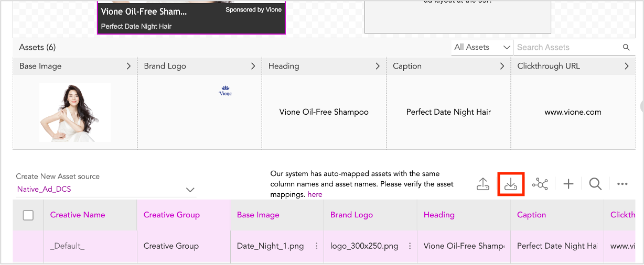Open the asset mapping network icon
This screenshot has height=265, width=644.
pos(540,184)
